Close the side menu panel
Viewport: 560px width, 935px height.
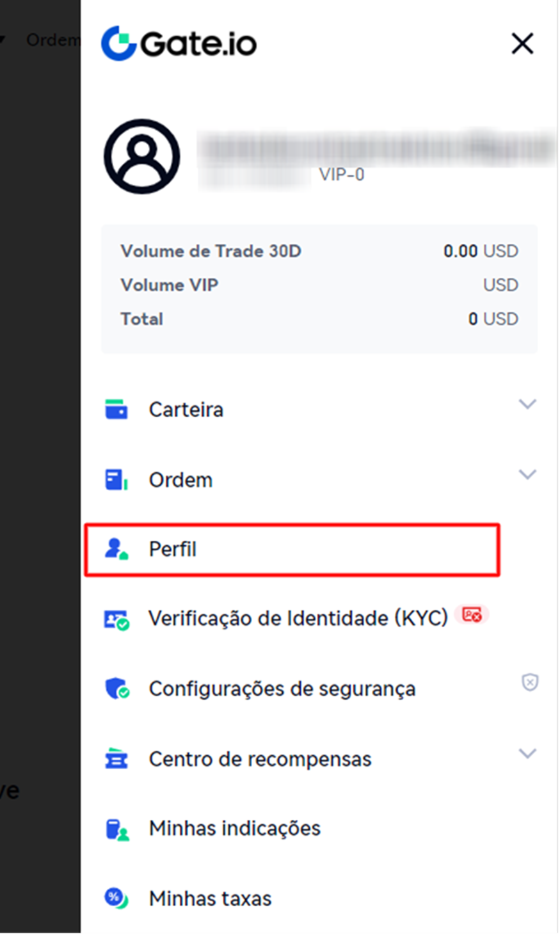522,44
